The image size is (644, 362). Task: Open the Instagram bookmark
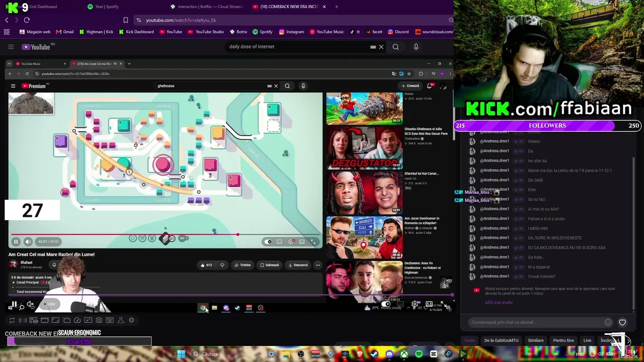[x=292, y=32]
